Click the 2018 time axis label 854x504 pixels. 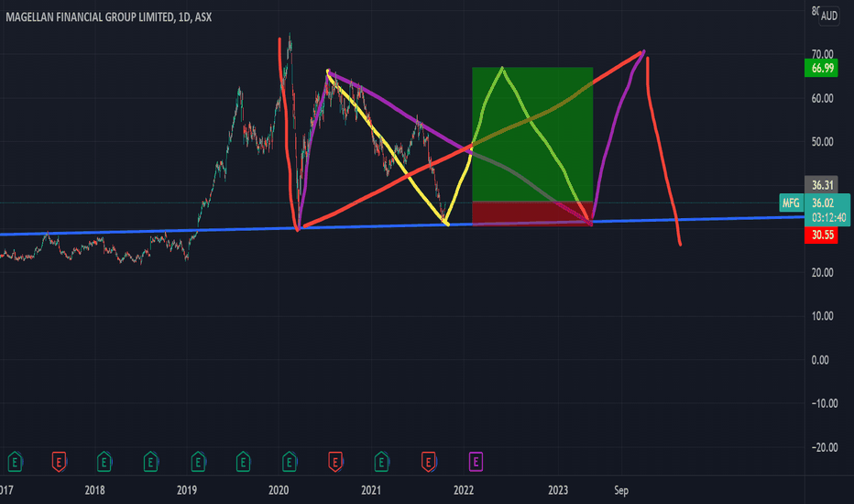point(94,490)
